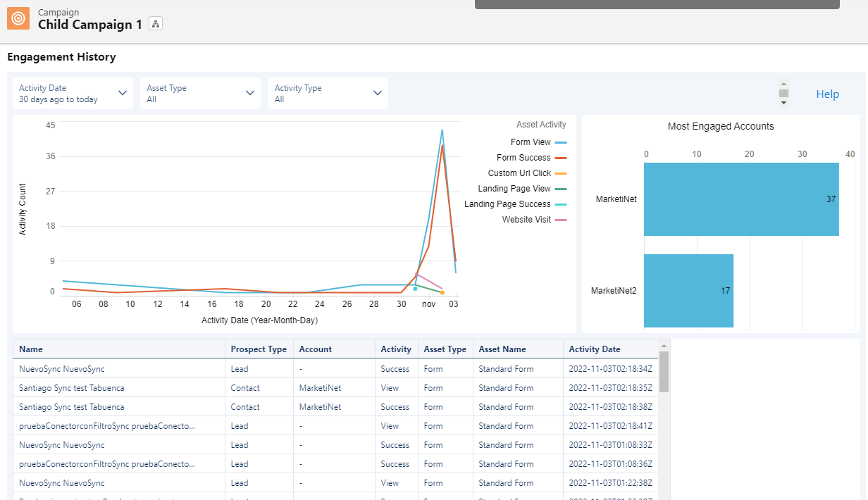Click the MarketiNet bar showing 37
This screenshot has height=500, width=868.
(741, 199)
